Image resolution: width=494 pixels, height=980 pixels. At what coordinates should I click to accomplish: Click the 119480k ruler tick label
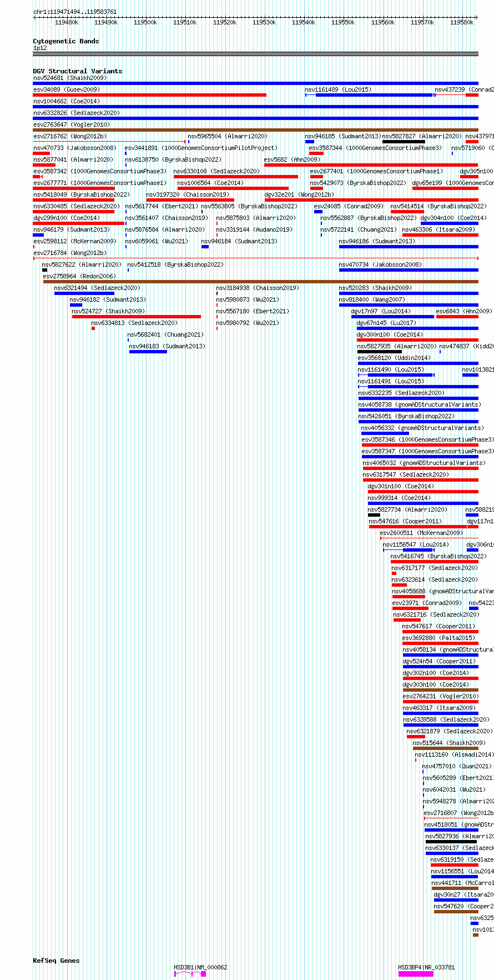(67, 22)
